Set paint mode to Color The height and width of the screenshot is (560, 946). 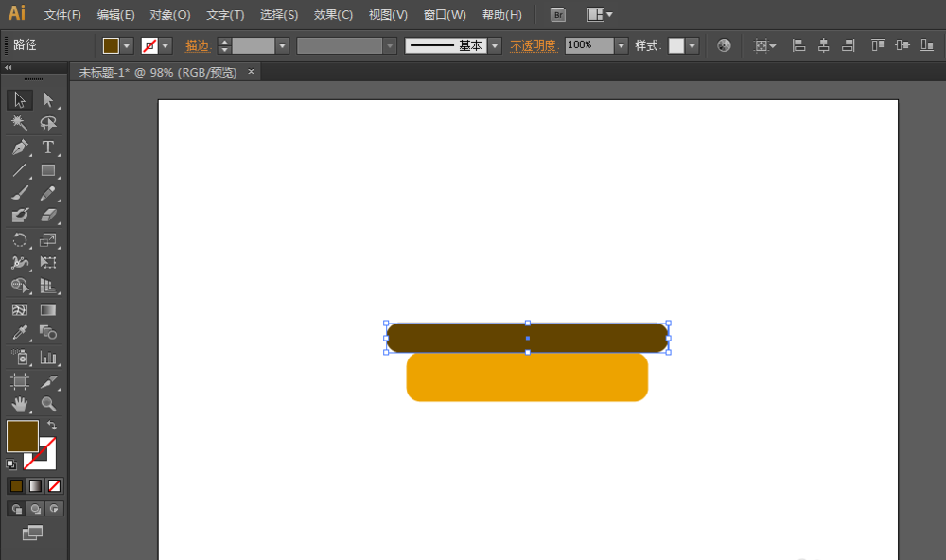point(16,486)
